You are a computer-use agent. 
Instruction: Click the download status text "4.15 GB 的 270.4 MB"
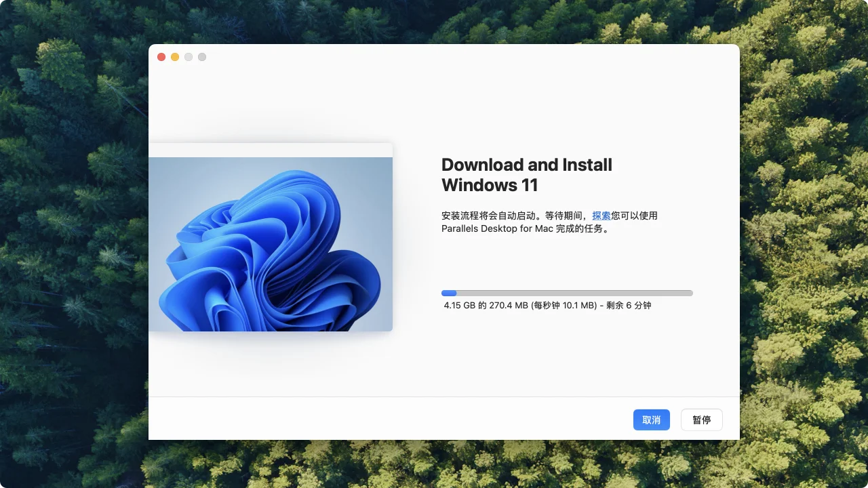click(x=486, y=306)
